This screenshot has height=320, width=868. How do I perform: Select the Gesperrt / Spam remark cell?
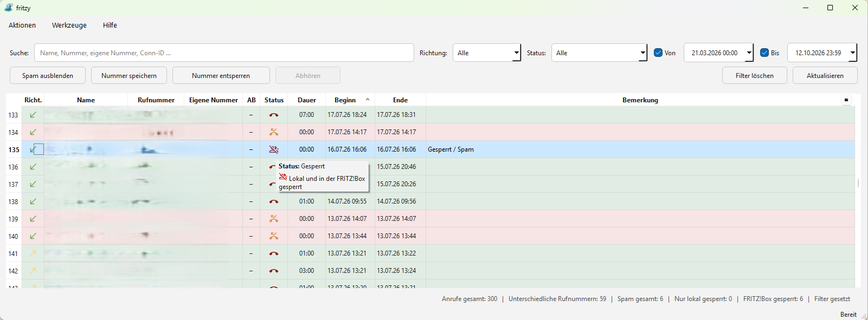(x=640, y=149)
